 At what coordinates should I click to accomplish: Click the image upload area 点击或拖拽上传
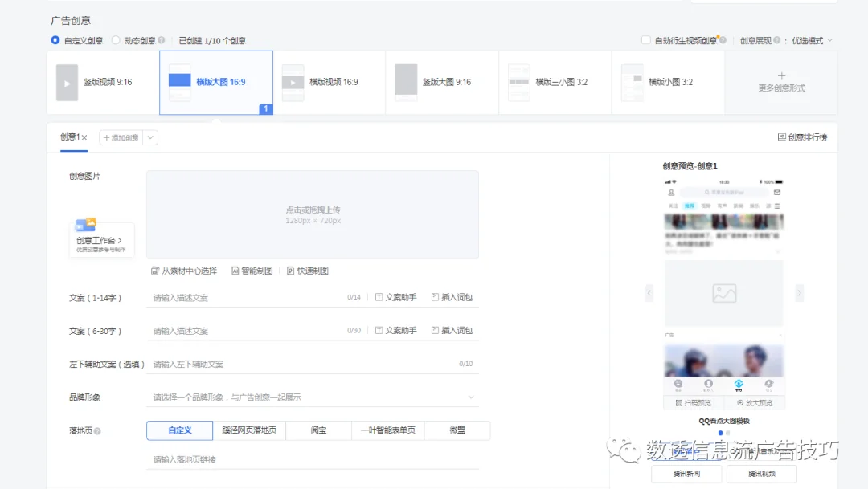(x=312, y=214)
